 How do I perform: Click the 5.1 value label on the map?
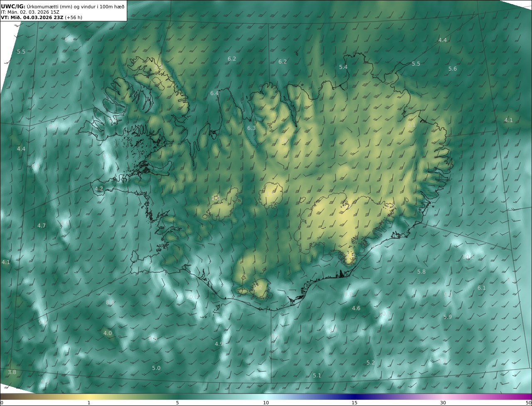pos(317,375)
